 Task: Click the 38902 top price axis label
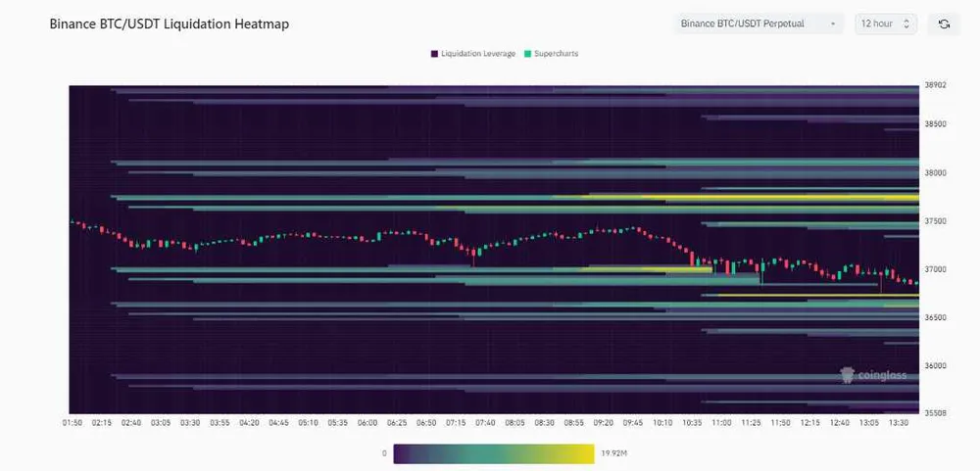click(937, 85)
